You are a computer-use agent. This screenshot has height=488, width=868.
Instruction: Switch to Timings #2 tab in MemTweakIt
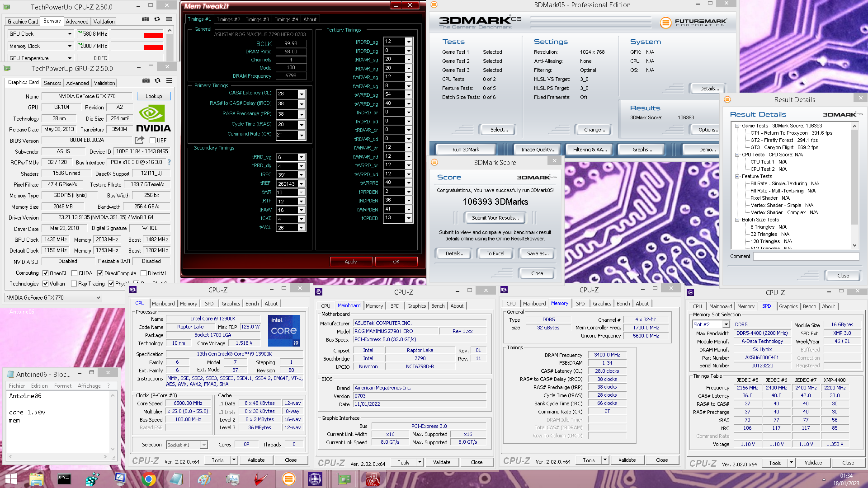[228, 19]
